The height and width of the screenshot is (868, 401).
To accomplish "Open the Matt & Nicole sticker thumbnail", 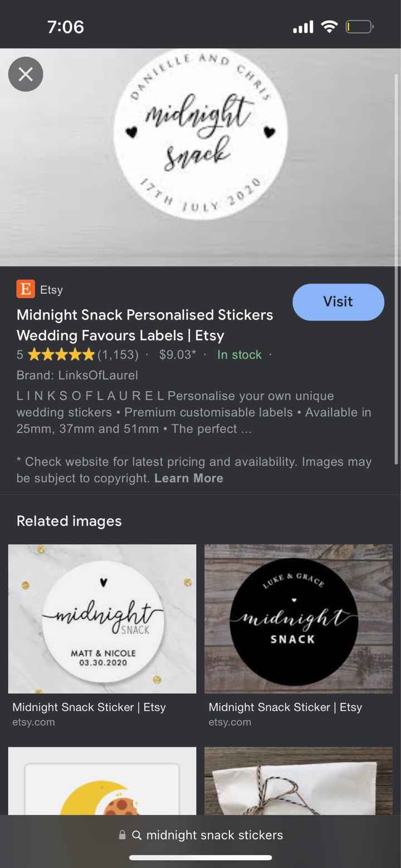I will [x=102, y=619].
